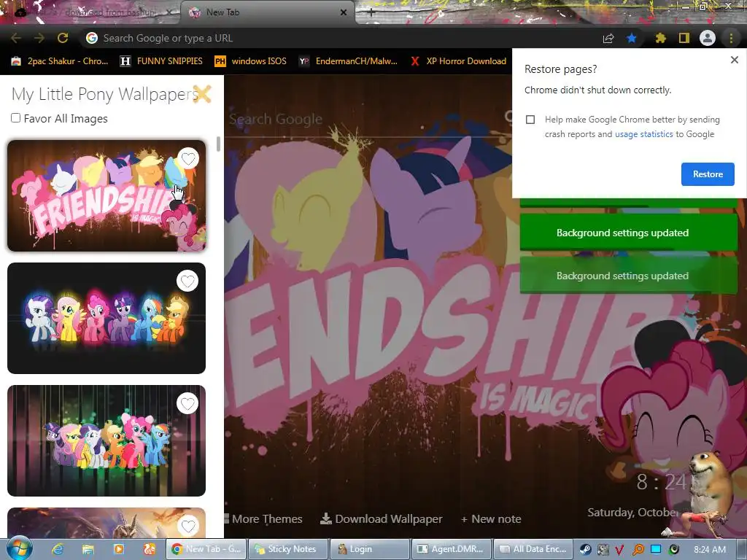Launch Windows Media Player from taskbar
This screenshot has width=747, height=560.
coord(119,549)
